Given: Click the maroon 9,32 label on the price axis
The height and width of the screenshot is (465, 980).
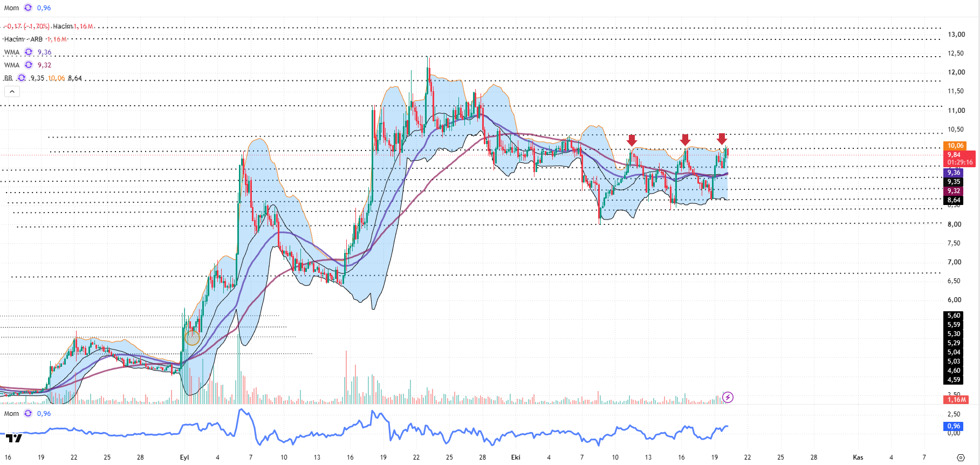Looking at the screenshot, I should point(954,191).
